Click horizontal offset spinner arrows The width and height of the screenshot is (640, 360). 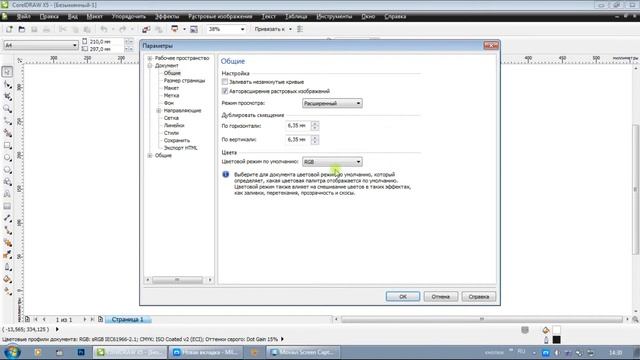315,126
